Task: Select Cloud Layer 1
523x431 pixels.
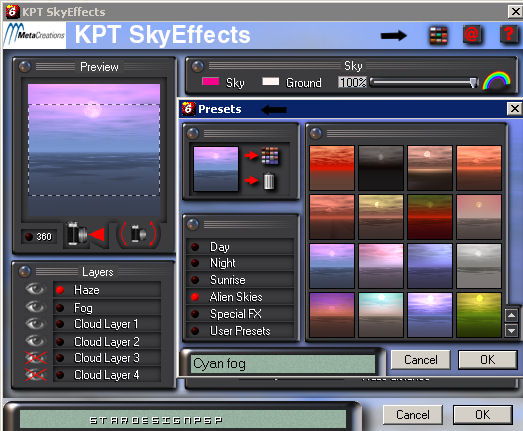Action: click(x=107, y=324)
